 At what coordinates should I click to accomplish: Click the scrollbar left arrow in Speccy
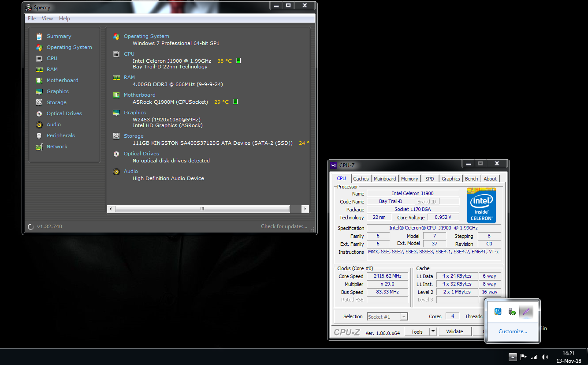[x=111, y=209]
